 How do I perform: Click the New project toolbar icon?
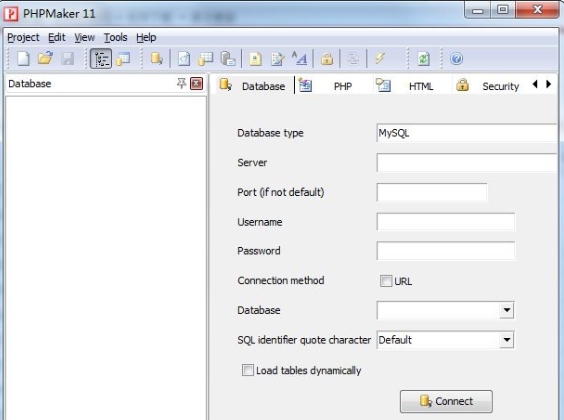[23, 59]
